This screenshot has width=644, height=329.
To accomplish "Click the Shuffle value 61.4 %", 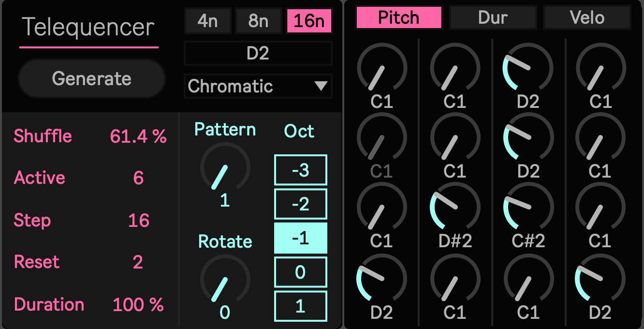I will click(x=138, y=136).
